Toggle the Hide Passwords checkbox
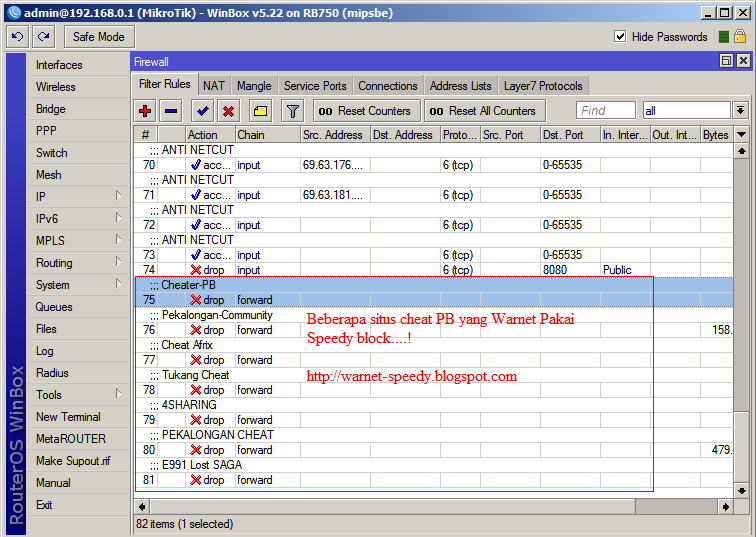The image size is (756, 537). pyautogui.click(x=620, y=37)
